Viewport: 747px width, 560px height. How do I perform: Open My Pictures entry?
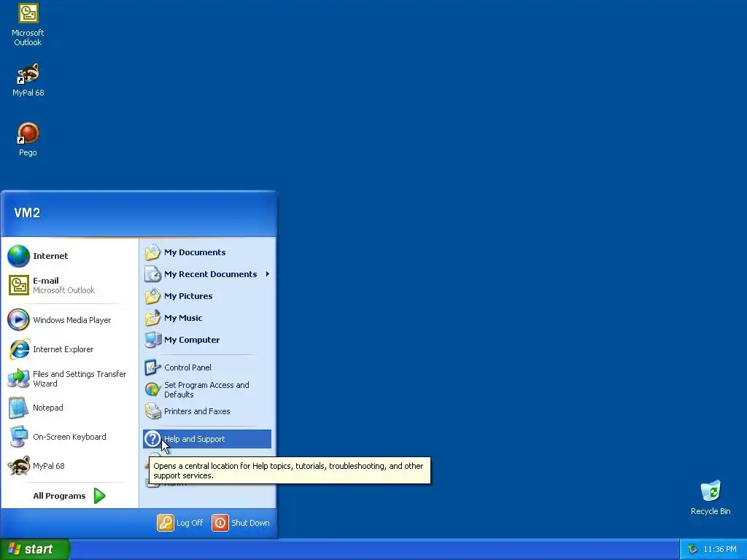click(x=207, y=296)
